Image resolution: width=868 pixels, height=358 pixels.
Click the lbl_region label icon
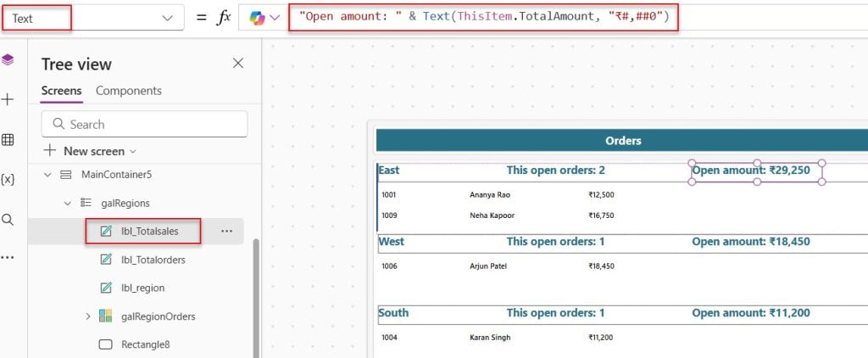click(x=106, y=288)
